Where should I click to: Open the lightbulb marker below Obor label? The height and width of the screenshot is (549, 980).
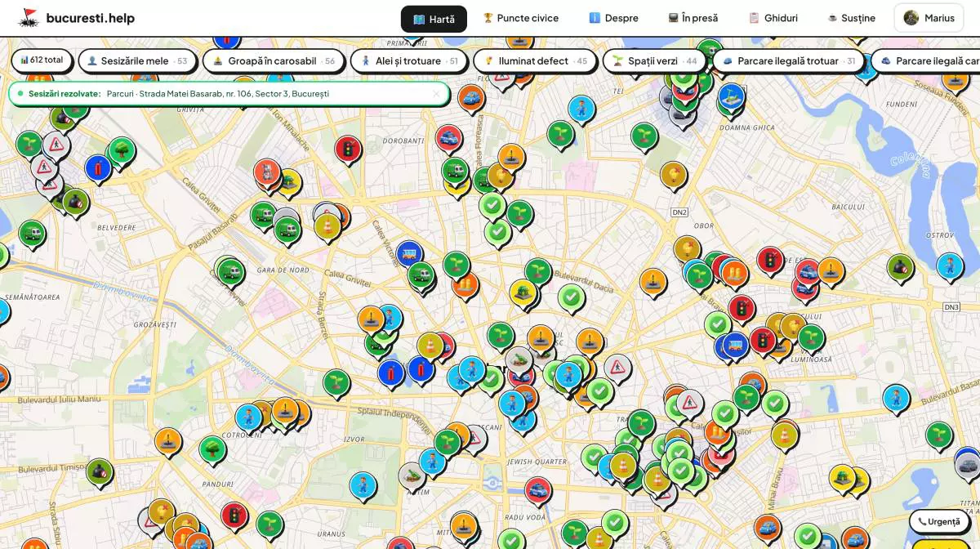[687, 249]
